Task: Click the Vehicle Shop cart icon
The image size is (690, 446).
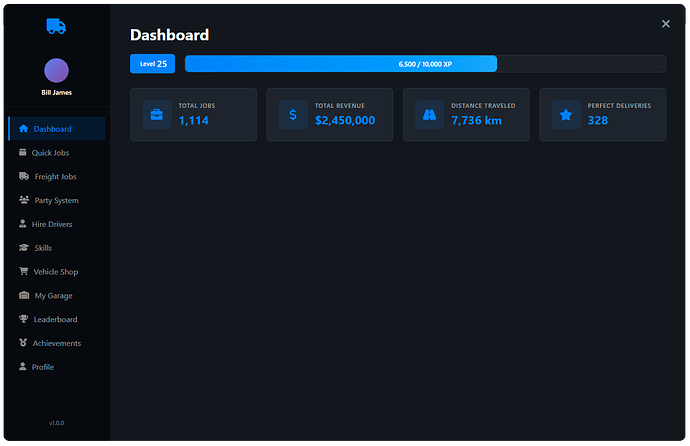Action: 24,271
